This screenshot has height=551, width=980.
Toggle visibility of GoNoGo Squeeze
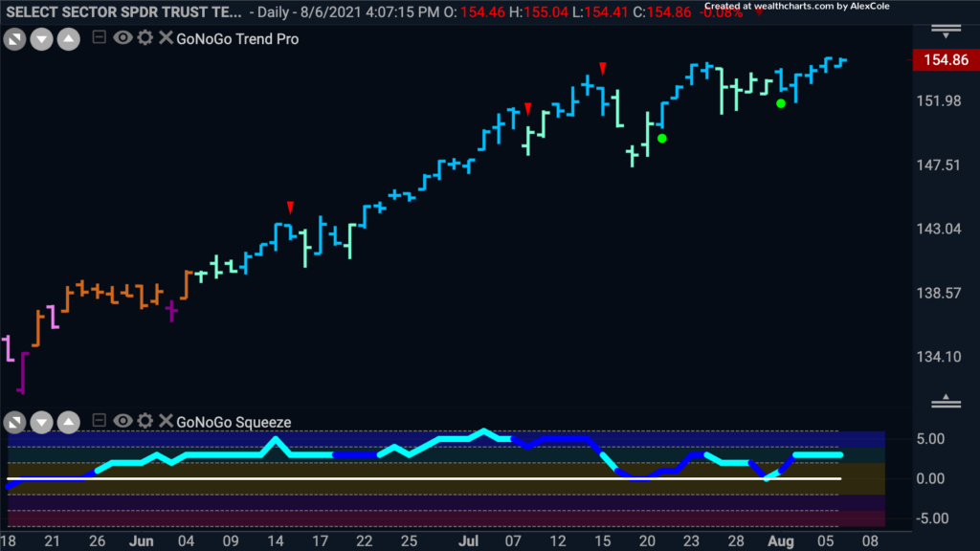122,421
